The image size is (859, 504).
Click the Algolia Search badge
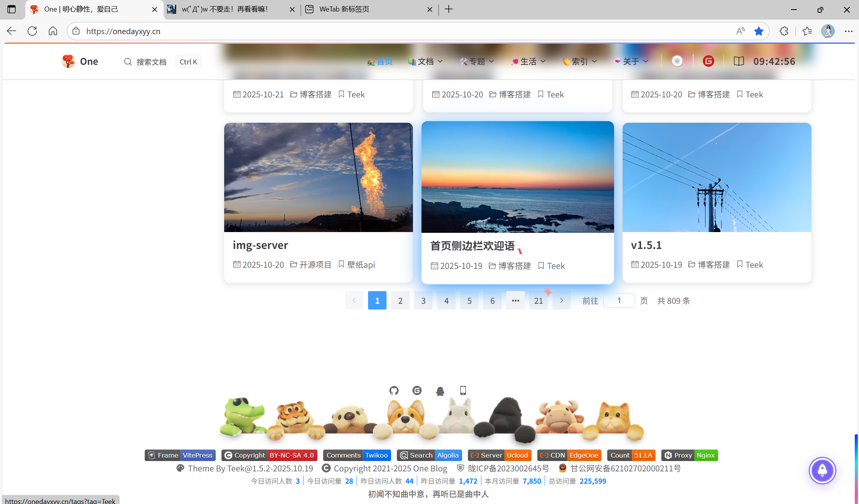coord(429,455)
